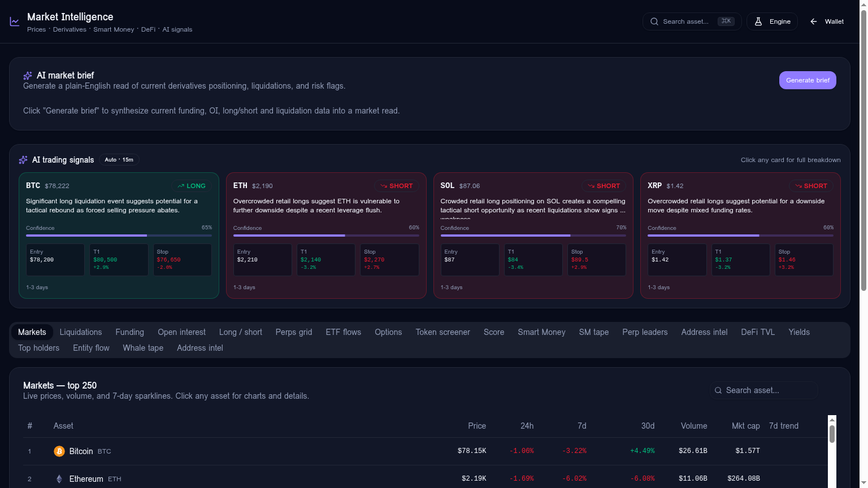Open the Open interest tab

pyautogui.click(x=182, y=332)
